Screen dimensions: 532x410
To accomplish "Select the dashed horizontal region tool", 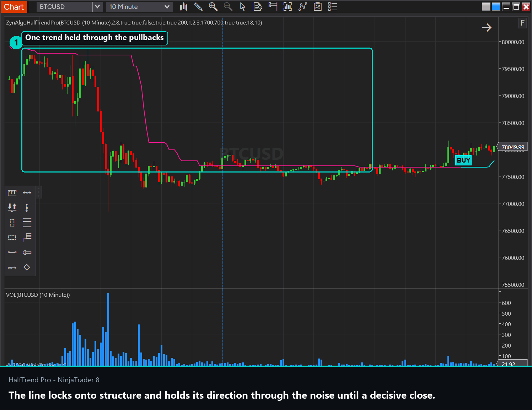I will coord(12,237).
